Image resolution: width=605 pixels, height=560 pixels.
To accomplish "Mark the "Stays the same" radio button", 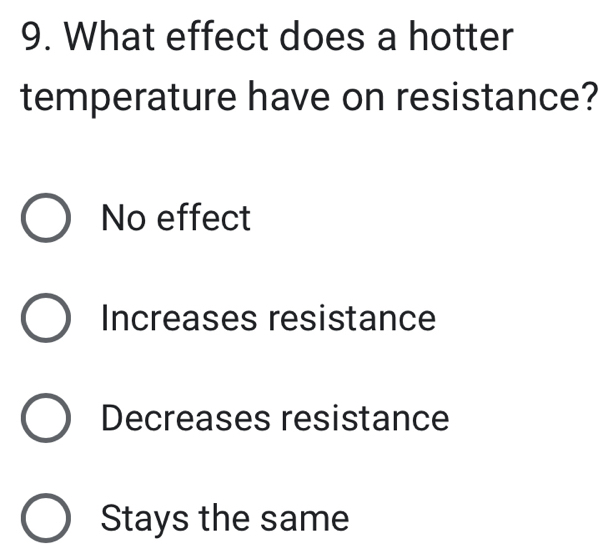I will coord(46,520).
